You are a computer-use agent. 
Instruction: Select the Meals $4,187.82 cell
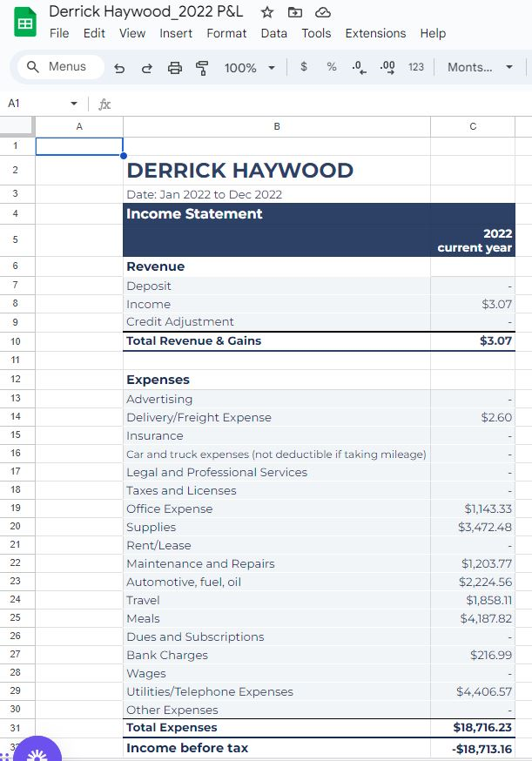coord(473,618)
